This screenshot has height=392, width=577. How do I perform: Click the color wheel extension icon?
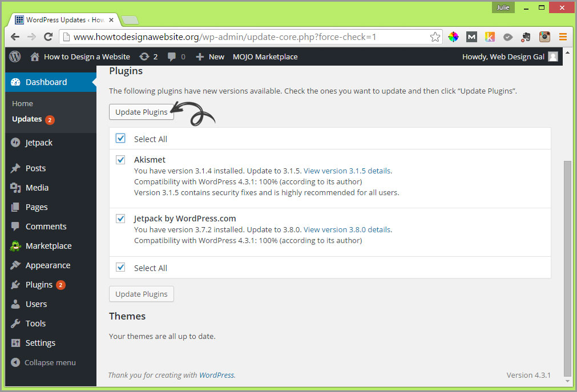453,37
